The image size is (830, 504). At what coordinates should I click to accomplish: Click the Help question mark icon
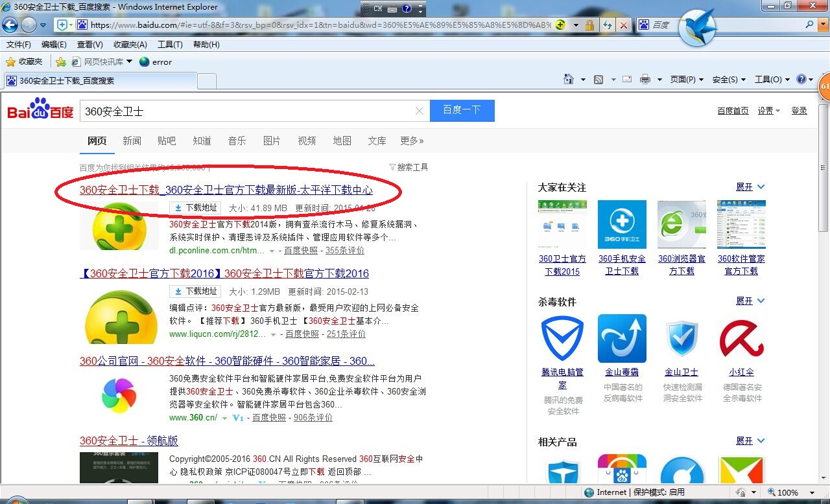[801, 79]
